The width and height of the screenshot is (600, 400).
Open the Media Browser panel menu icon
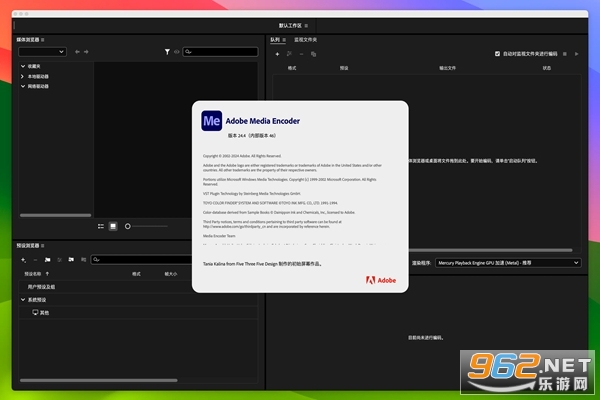pyautogui.click(x=42, y=40)
